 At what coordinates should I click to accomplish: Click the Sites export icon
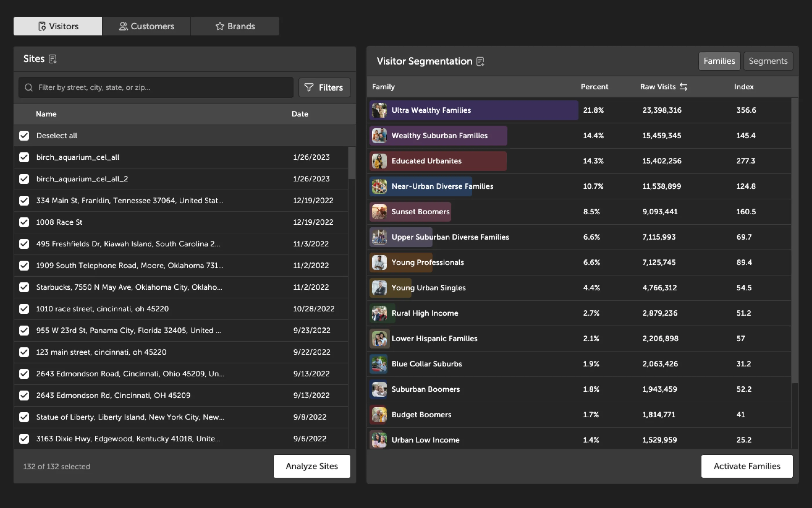53,59
